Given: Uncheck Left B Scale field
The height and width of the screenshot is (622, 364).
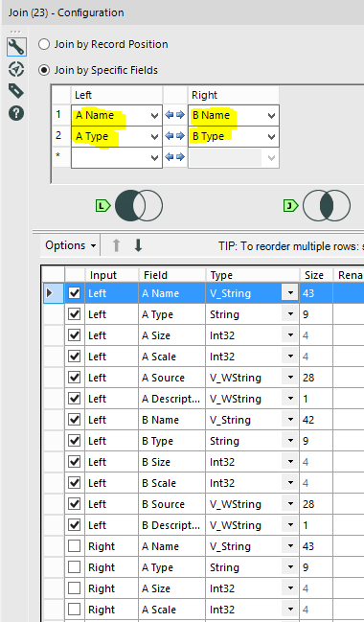Looking at the screenshot, I should [x=74, y=483].
